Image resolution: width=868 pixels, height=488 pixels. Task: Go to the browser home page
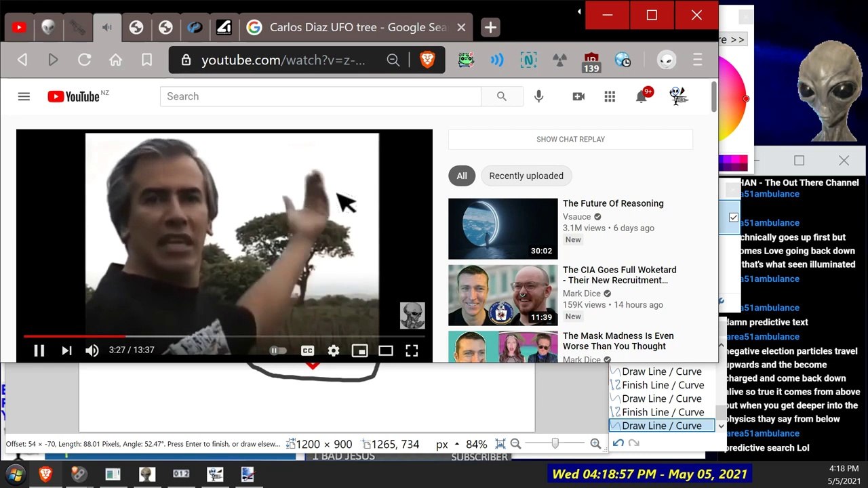click(115, 60)
